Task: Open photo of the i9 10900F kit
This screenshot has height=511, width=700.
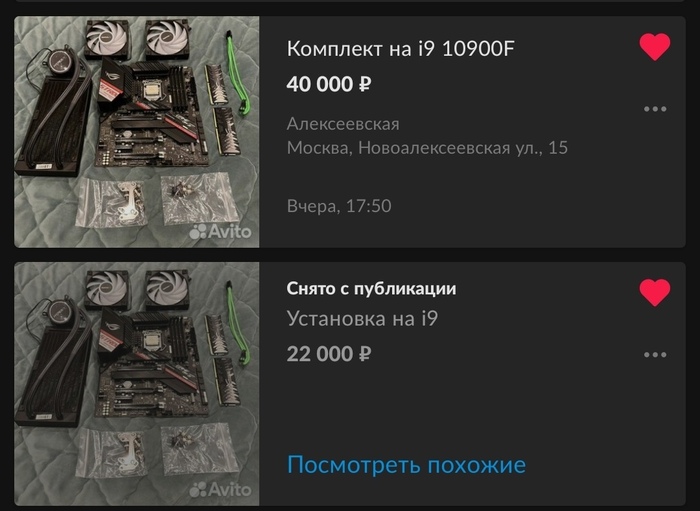Action: (137, 132)
